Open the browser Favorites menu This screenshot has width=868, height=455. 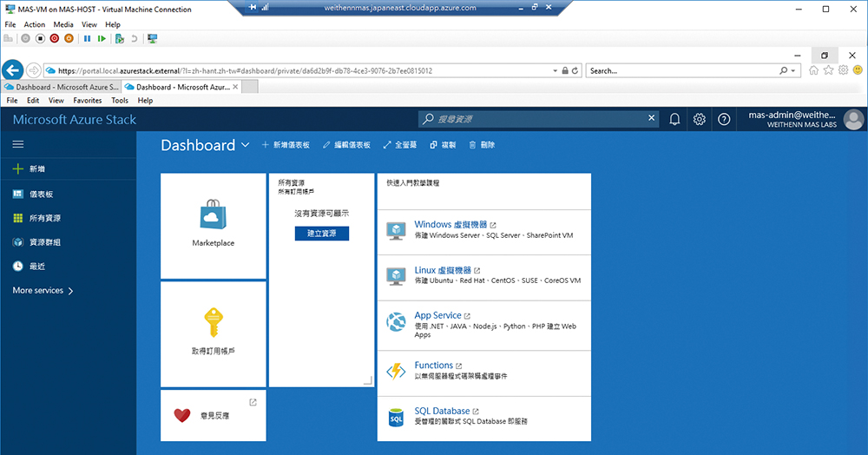click(x=88, y=101)
